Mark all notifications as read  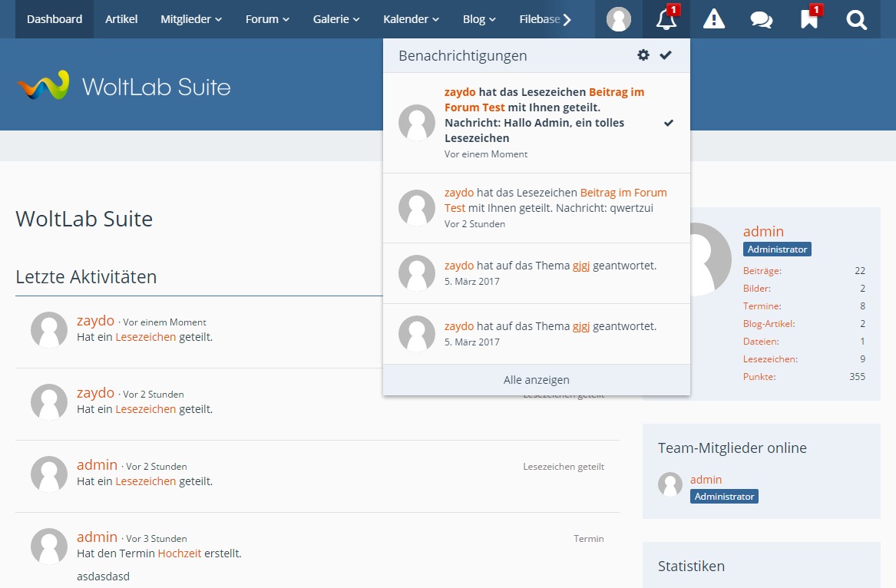666,55
